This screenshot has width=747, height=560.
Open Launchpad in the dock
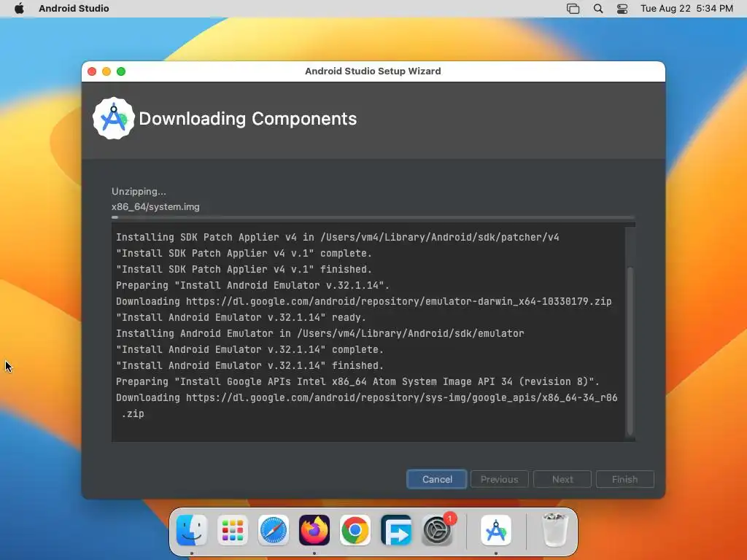(x=233, y=530)
